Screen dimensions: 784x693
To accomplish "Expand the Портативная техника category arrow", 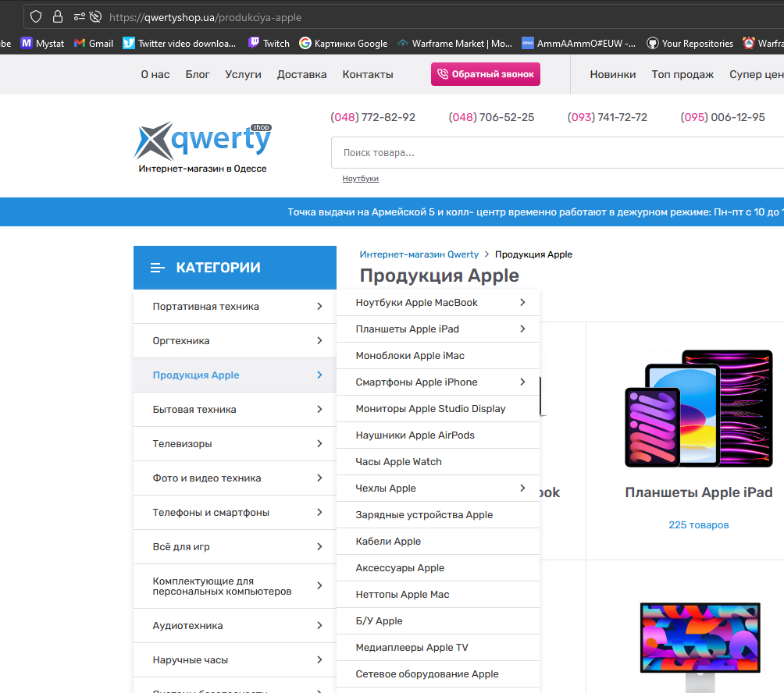I will (319, 307).
